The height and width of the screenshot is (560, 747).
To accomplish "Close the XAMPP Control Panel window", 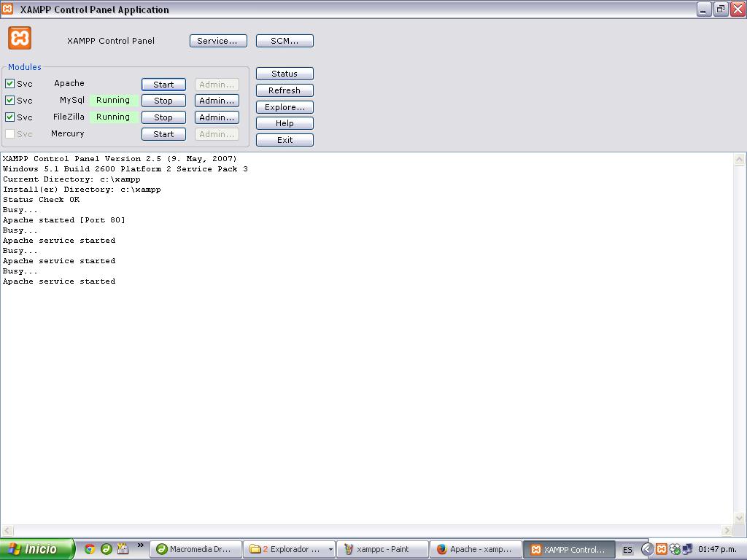I will (738, 9).
